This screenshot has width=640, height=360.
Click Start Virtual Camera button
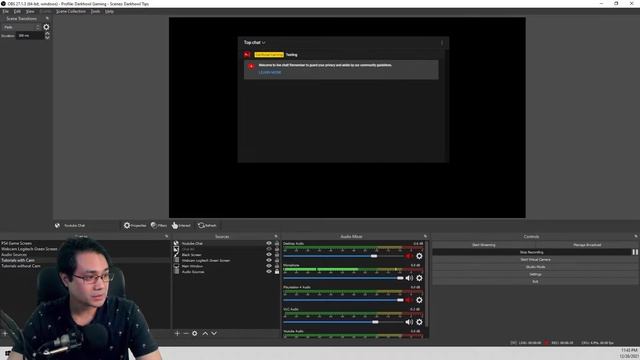(535, 260)
